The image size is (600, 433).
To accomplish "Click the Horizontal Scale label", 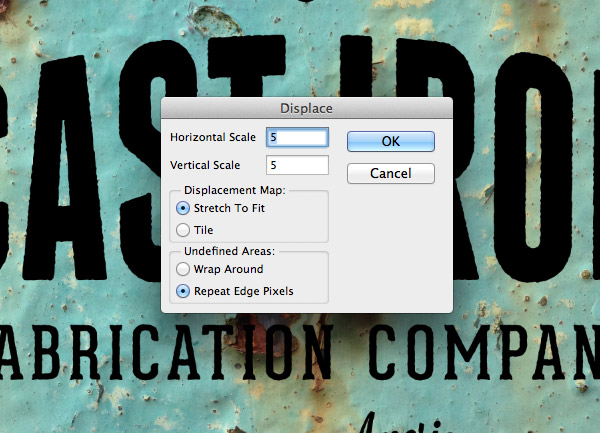I will pos(213,137).
